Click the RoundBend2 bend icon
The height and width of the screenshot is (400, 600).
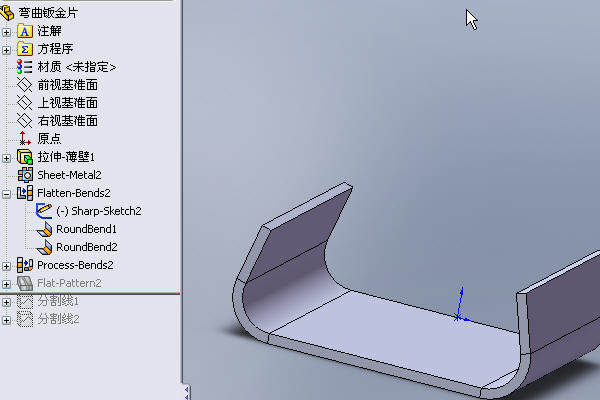click(44, 247)
